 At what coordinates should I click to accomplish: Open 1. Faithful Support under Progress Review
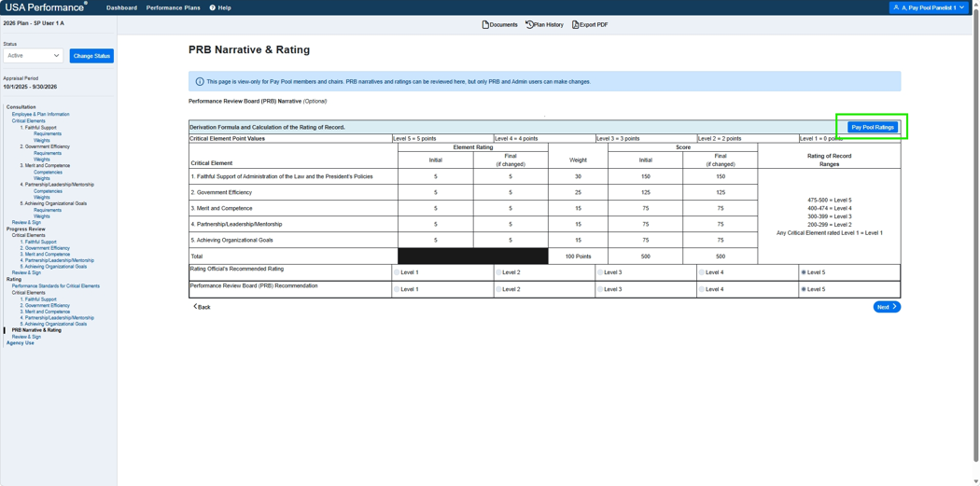(x=38, y=242)
